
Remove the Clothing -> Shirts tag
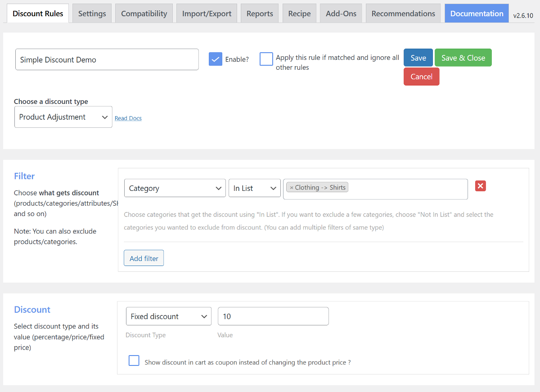[292, 188]
